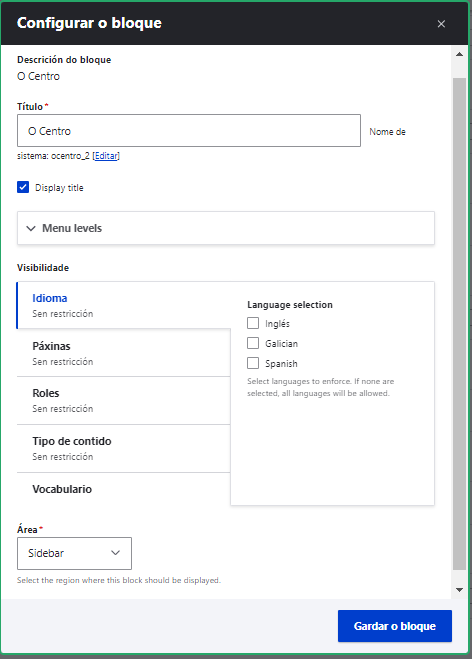Select the Idioma visibility tab

tap(124, 305)
